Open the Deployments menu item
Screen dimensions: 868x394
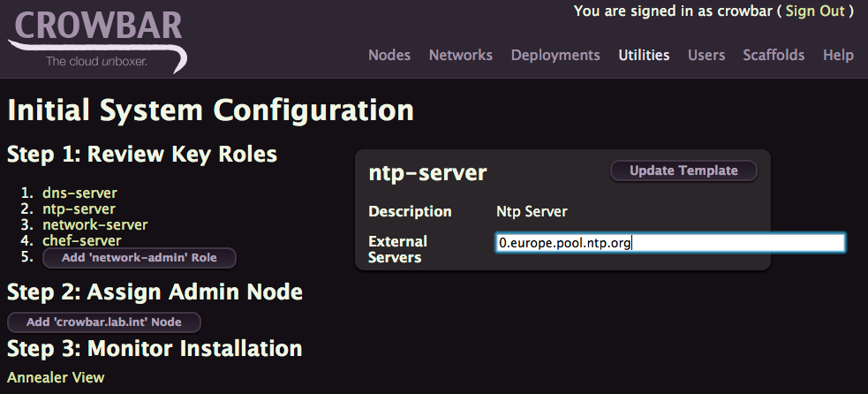555,56
